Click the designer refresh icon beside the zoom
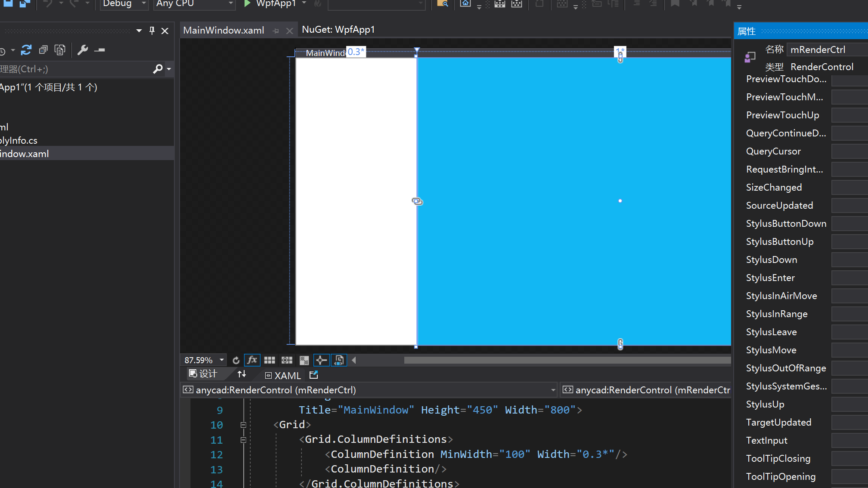Viewport: 868px width, 488px height. [236, 360]
